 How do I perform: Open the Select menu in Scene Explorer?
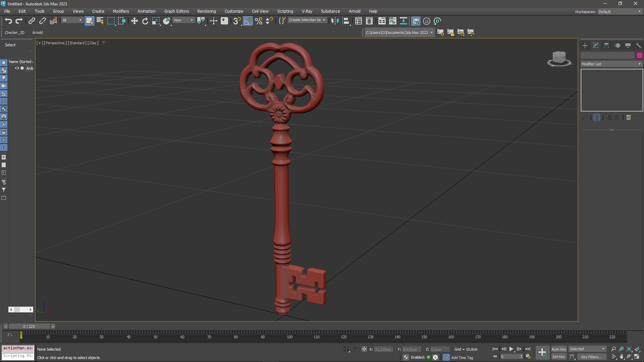coord(10,45)
